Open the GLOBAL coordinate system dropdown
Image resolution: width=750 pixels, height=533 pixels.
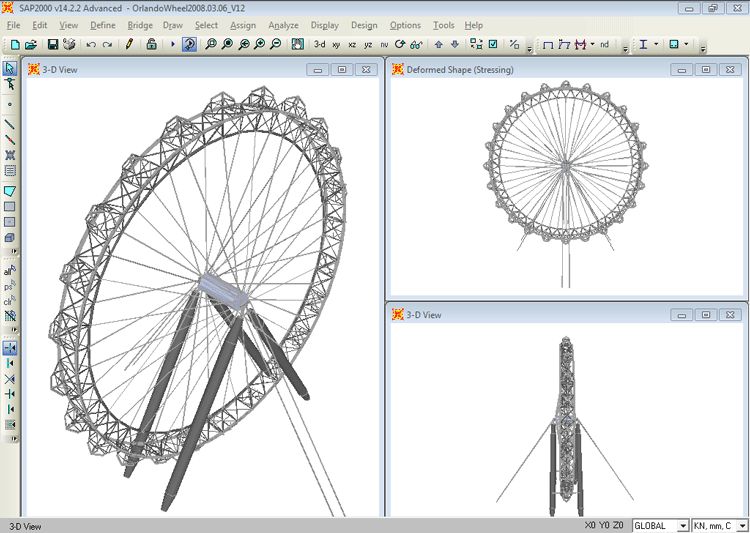pos(682,525)
